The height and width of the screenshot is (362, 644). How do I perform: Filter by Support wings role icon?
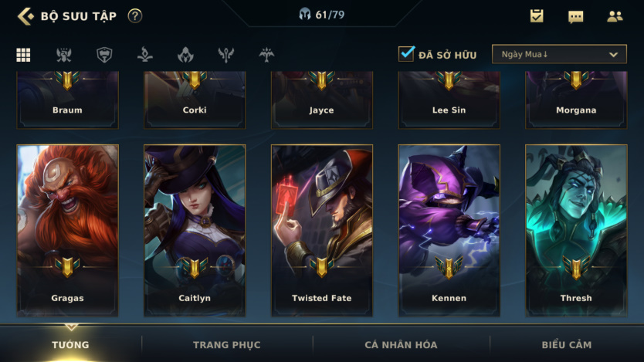pyautogui.click(x=226, y=55)
